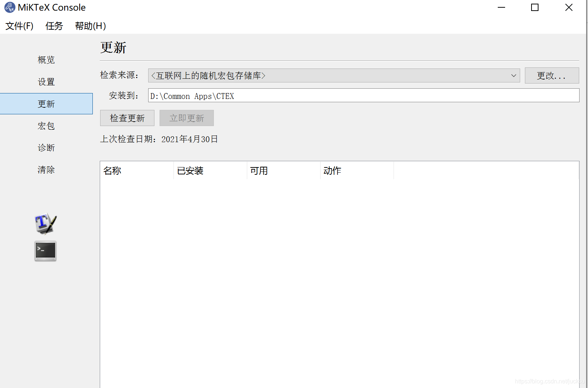Click the 安装到 path field
This screenshot has width=588, height=388.
tap(364, 96)
